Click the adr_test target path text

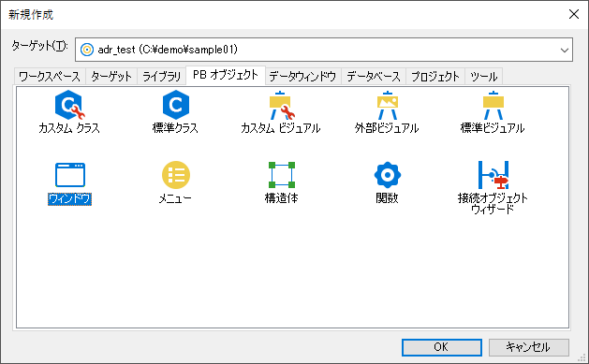[168, 50]
